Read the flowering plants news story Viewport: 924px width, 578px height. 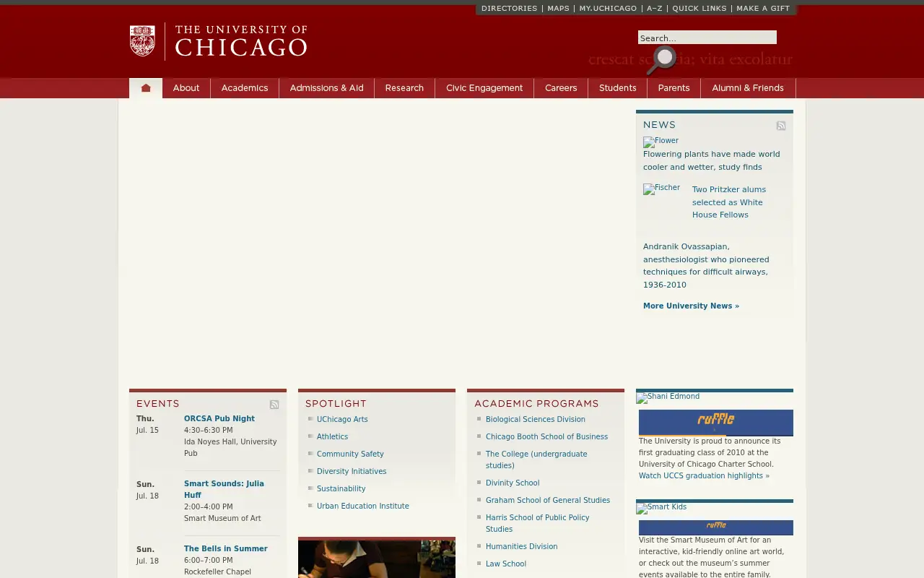(x=712, y=160)
